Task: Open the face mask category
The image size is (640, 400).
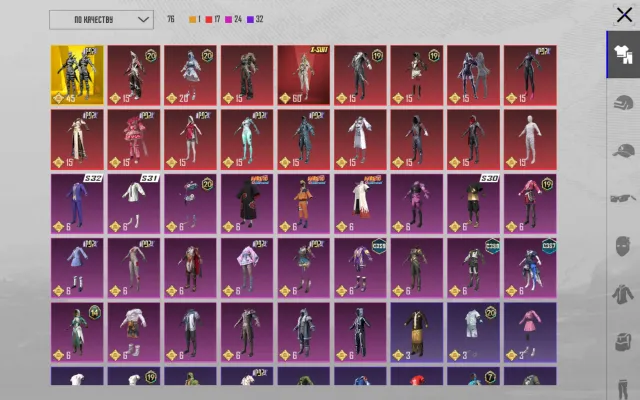Action: [623, 246]
